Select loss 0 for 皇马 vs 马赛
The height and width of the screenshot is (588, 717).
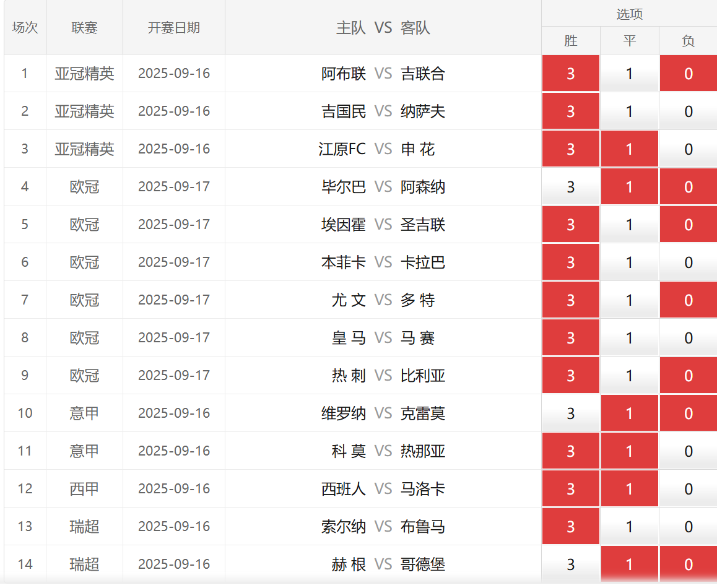[x=688, y=337]
